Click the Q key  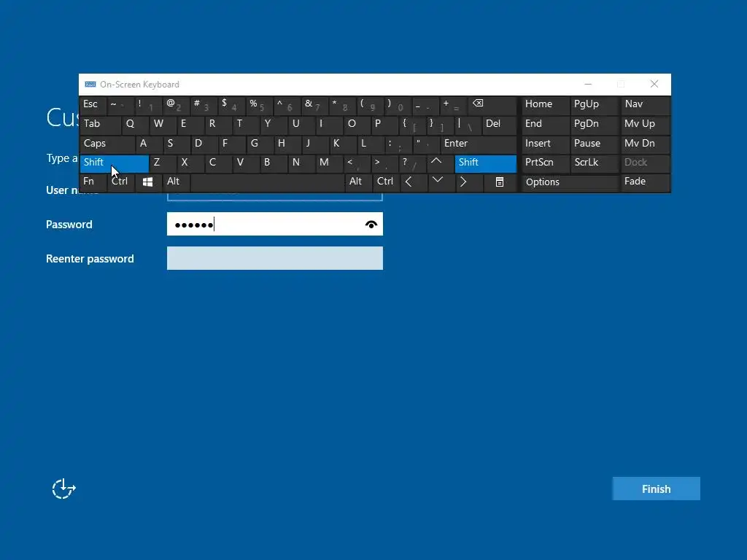point(135,124)
